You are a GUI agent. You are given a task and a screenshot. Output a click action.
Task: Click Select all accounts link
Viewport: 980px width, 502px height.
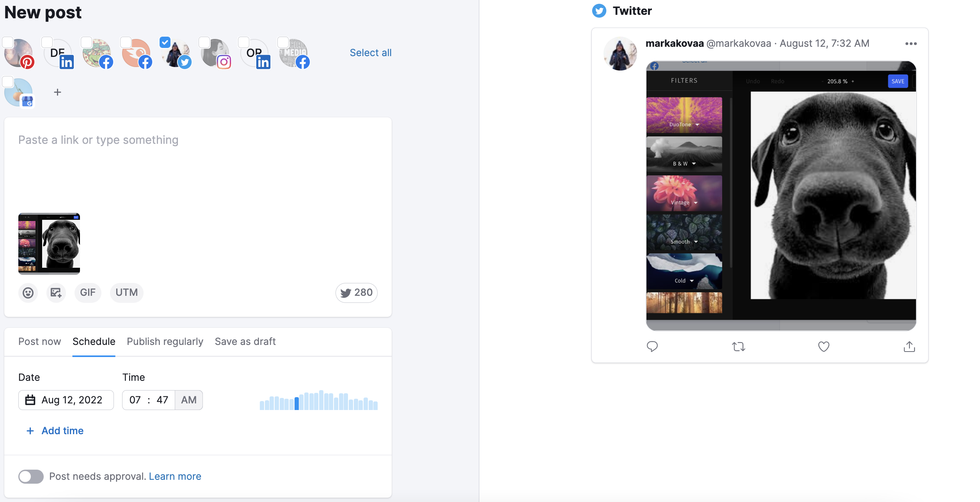click(x=371, y=53)
